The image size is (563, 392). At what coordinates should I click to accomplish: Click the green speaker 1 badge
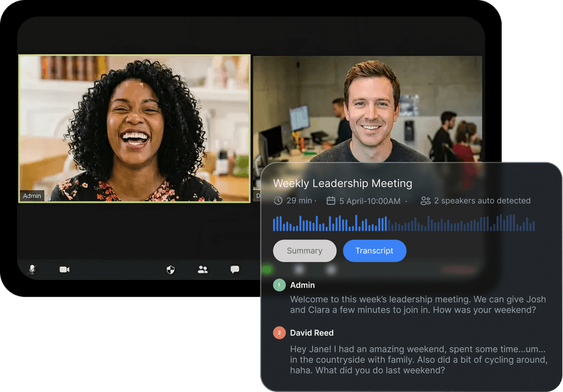279,285
